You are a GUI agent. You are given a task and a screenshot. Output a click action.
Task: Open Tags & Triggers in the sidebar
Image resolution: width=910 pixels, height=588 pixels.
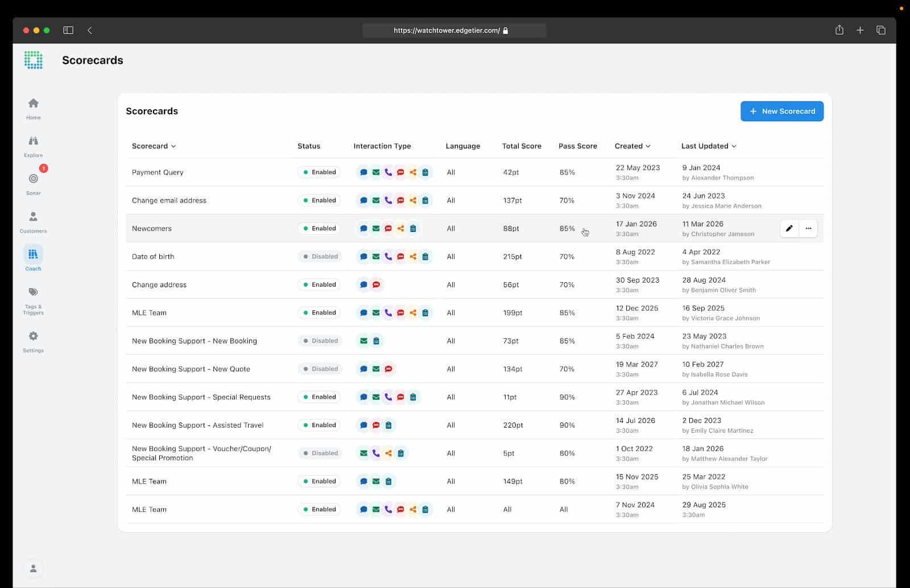[34, 292]
